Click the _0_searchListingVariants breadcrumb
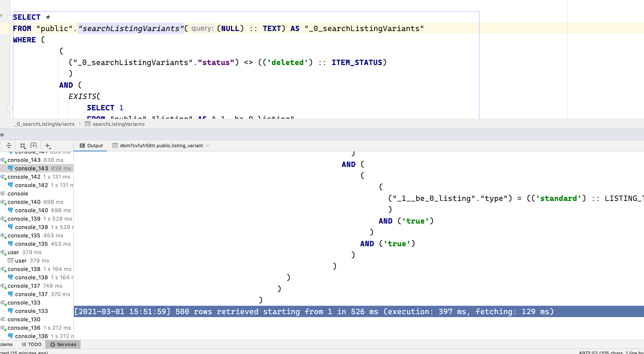This screenshot has width=644, height=354. coord(44,124)
